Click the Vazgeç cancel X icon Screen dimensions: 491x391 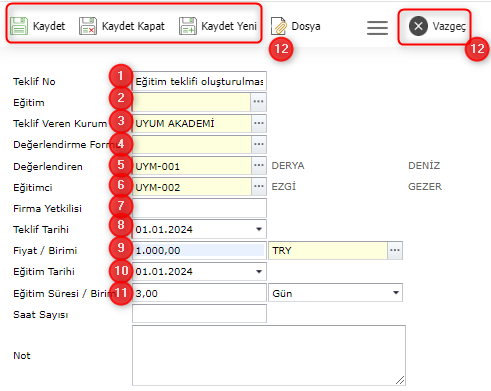(418, 26)
